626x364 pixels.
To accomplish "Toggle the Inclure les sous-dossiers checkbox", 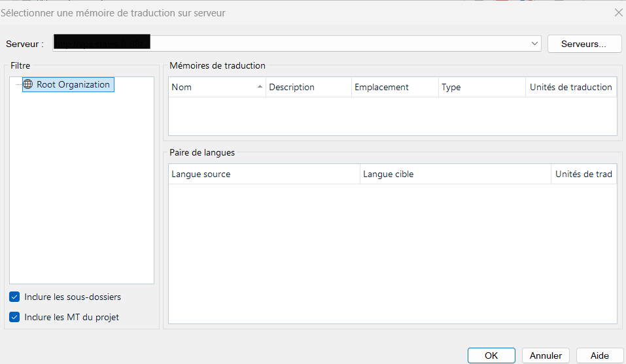I will tap(14, 297).
